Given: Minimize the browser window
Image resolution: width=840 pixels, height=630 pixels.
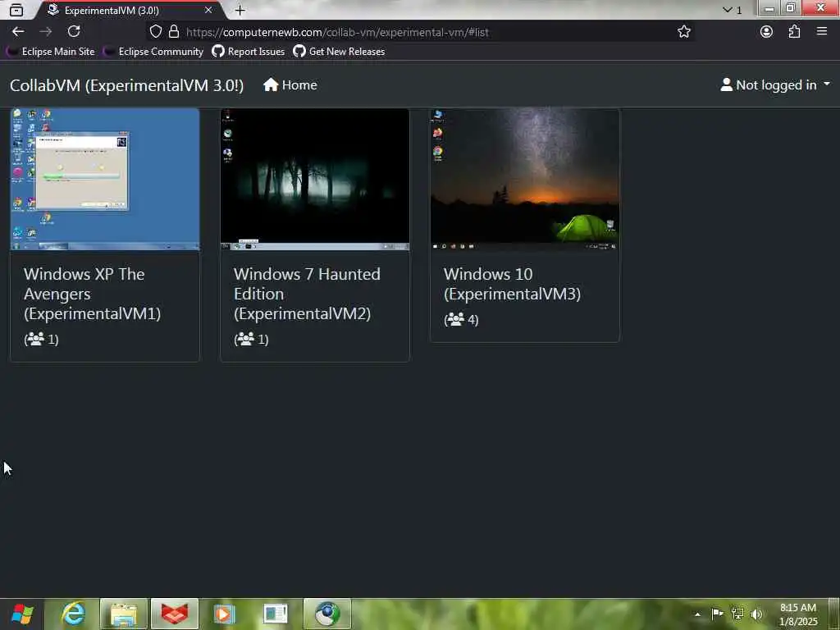Looking at the screenshot, I should pos(769,7).
